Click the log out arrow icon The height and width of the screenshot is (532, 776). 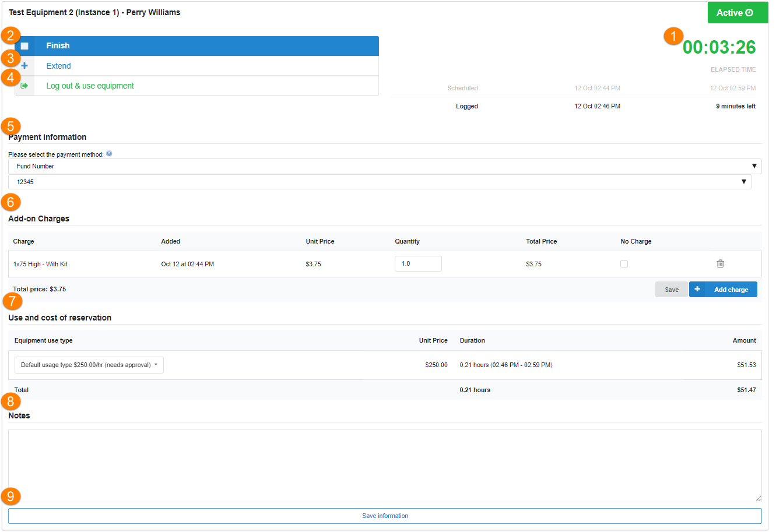[x=24, y=86]
